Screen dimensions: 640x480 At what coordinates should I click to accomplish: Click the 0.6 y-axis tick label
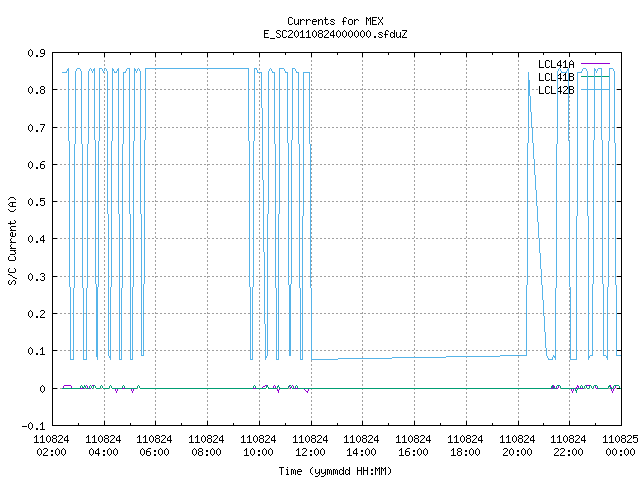click(x=36, y=165)
